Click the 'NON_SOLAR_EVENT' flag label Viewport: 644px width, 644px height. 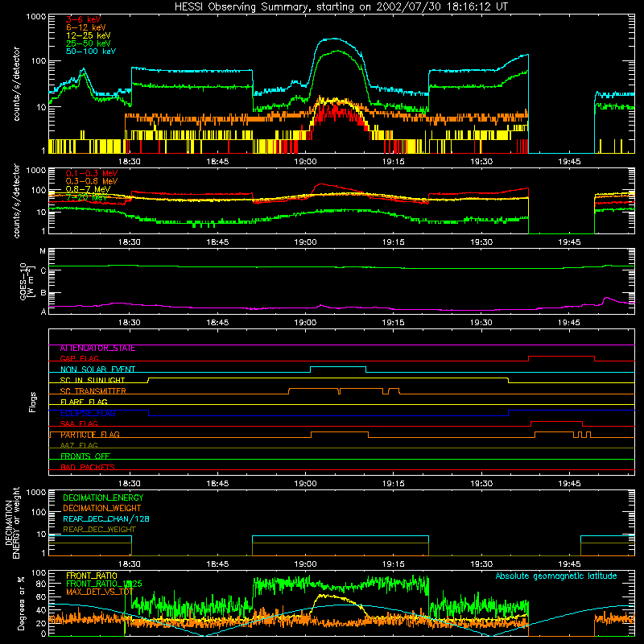(x=97, y=369)
